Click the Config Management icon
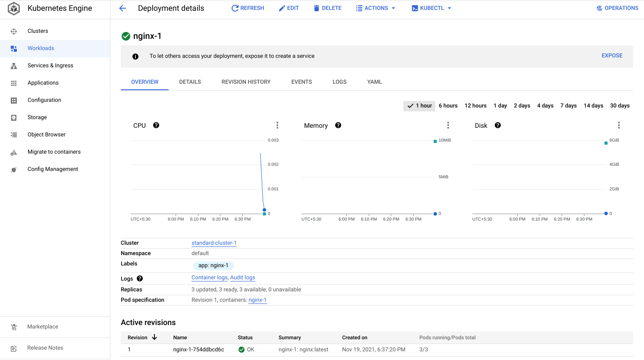 pyautogui.click(x=14, y=169)
